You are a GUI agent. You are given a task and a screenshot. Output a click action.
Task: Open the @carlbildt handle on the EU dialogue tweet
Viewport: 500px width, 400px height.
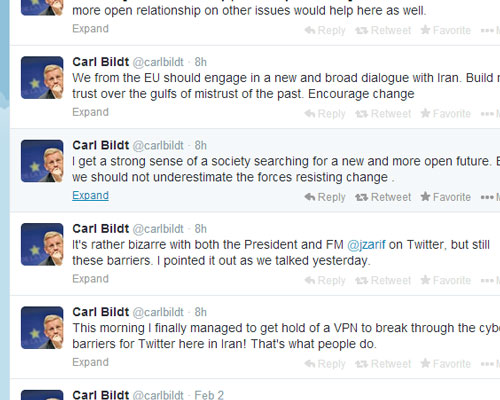158,62
